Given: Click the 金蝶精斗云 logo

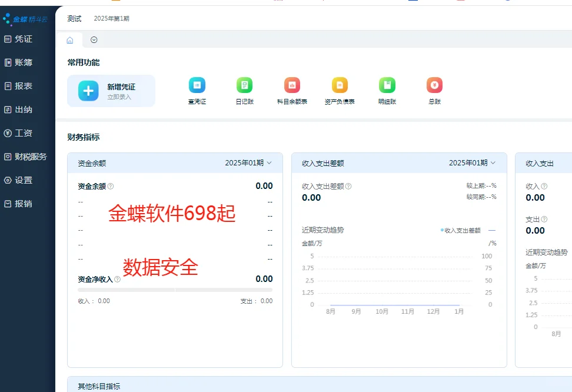Looking at the screenshot, I should point(25,19).
